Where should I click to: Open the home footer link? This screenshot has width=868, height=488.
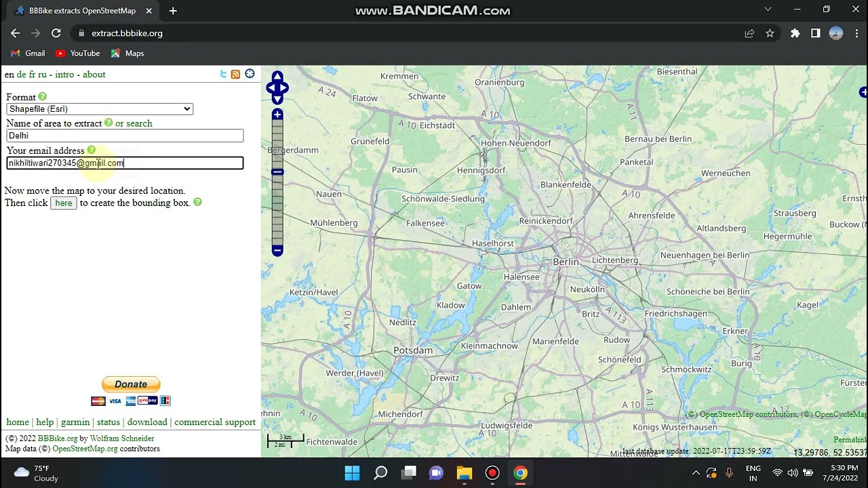coord(18,422)
